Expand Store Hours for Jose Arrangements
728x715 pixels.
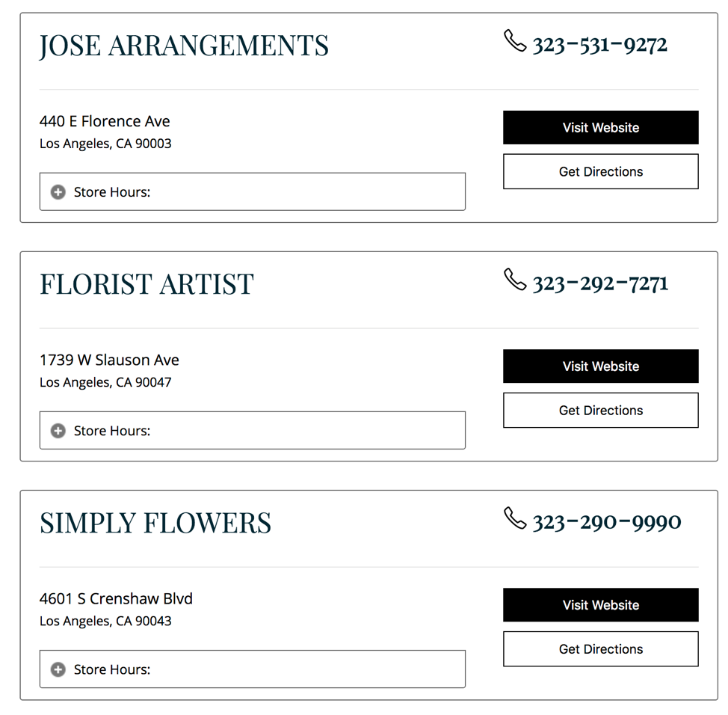253,192
